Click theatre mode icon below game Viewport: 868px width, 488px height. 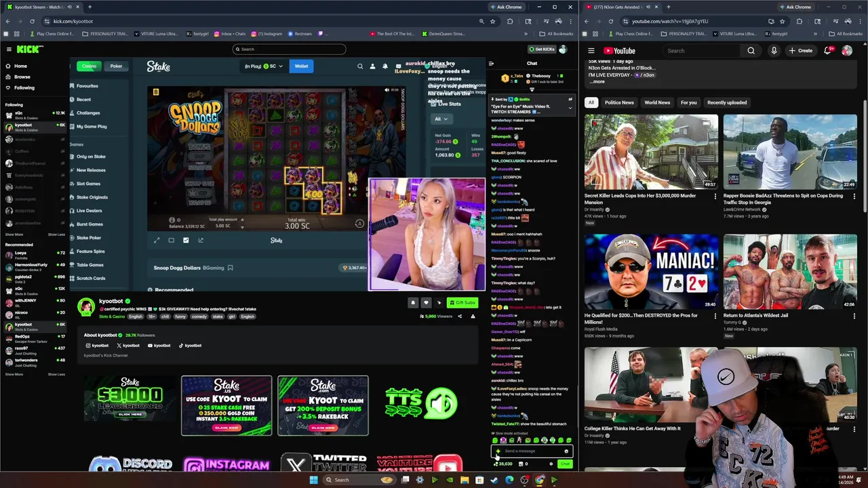[x=171, y=240]
